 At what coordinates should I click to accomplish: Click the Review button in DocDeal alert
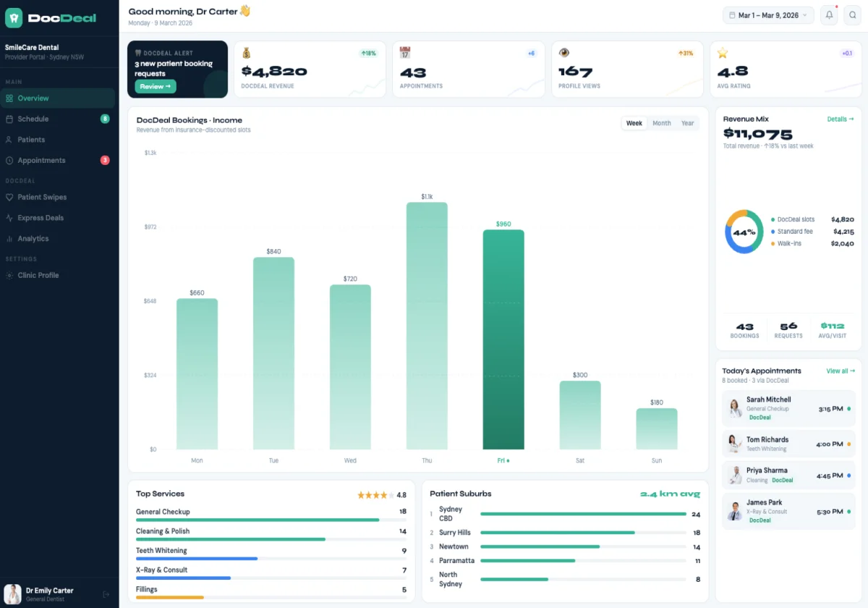[155, 87]
